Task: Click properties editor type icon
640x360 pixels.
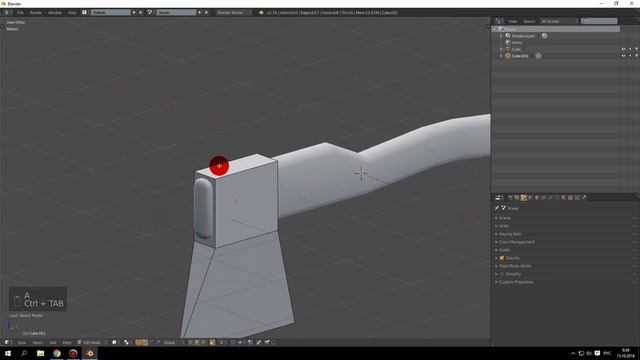Action: coord(499,198)
